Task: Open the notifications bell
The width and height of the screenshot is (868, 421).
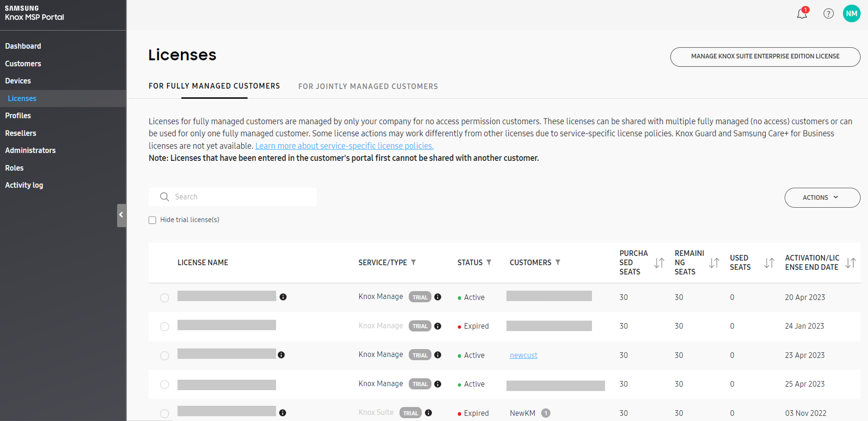Action: [x=802, y=13]
